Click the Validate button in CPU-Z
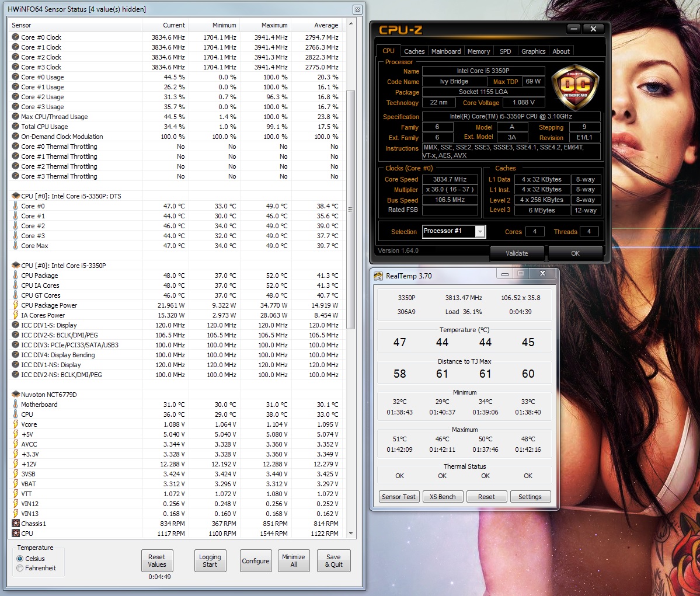Screen dimensions: 700x596 (x=517, y=253)
